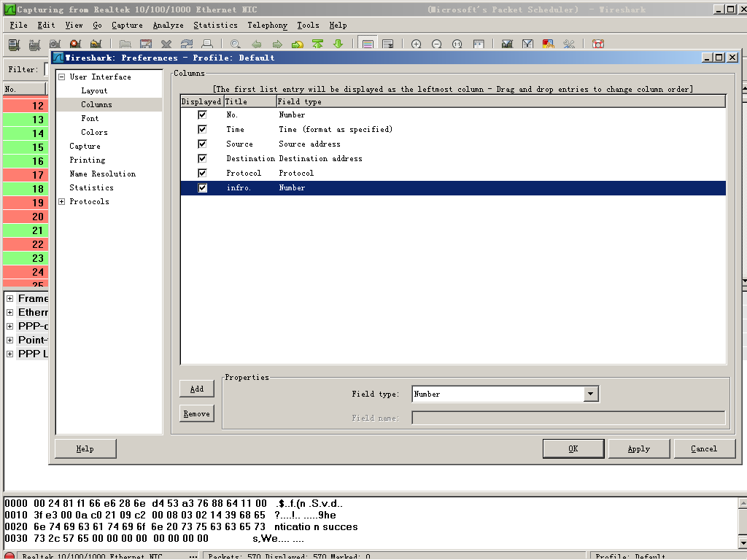The height and width of the screenshot is (560, 747).
Task: Open the Statistics menu
Action: [215, 26]
